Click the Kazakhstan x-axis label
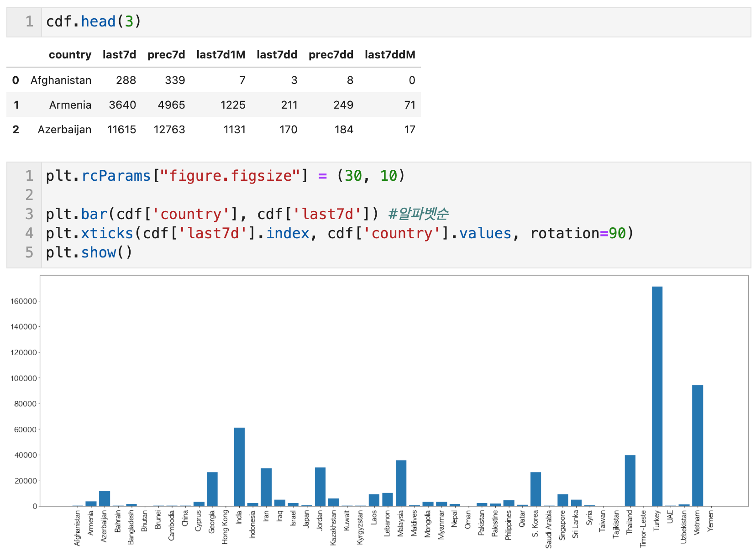Screen dimensions: 756x556 click(x=333, y=528)
